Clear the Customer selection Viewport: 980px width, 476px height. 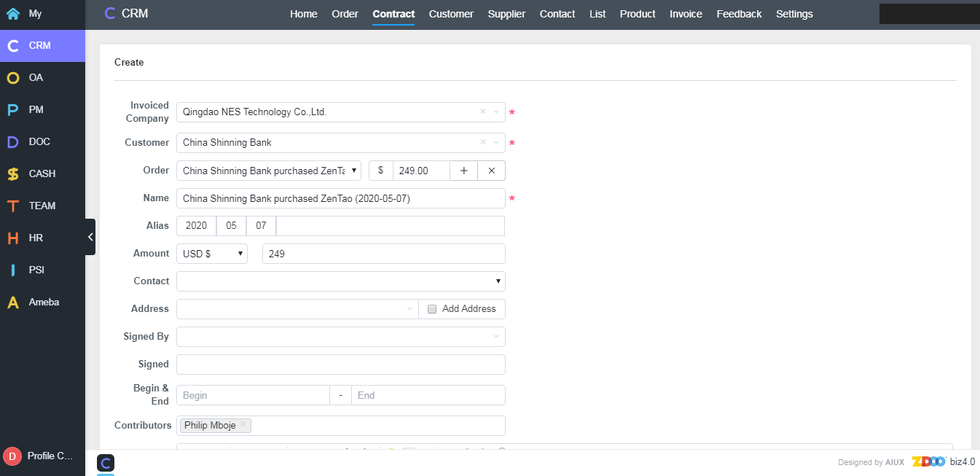click(483, 143)
